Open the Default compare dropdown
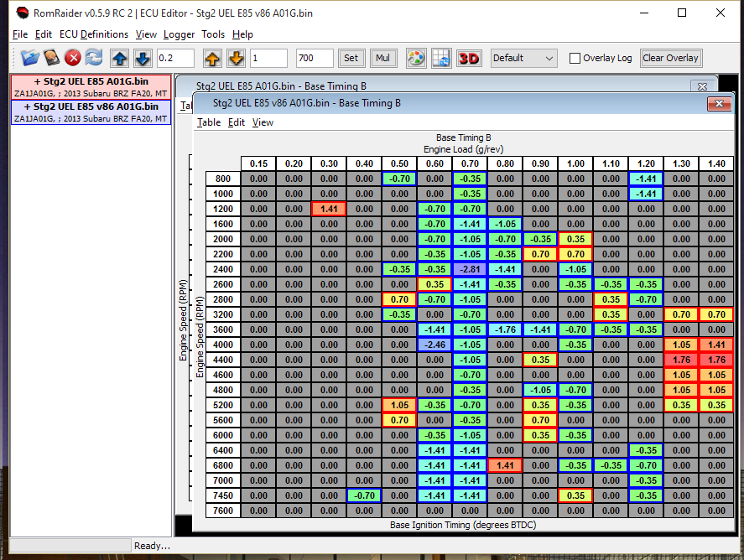 click(x=524, y=58)
